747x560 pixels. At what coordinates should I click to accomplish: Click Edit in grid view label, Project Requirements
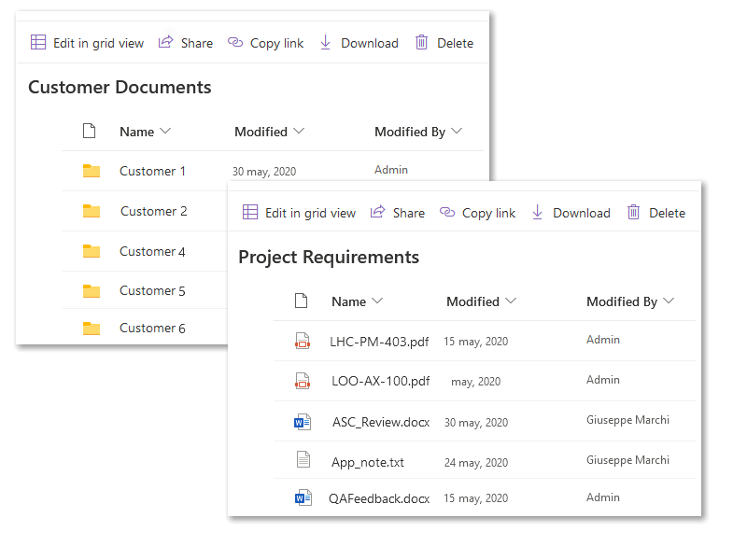click(x=311, y=213)
